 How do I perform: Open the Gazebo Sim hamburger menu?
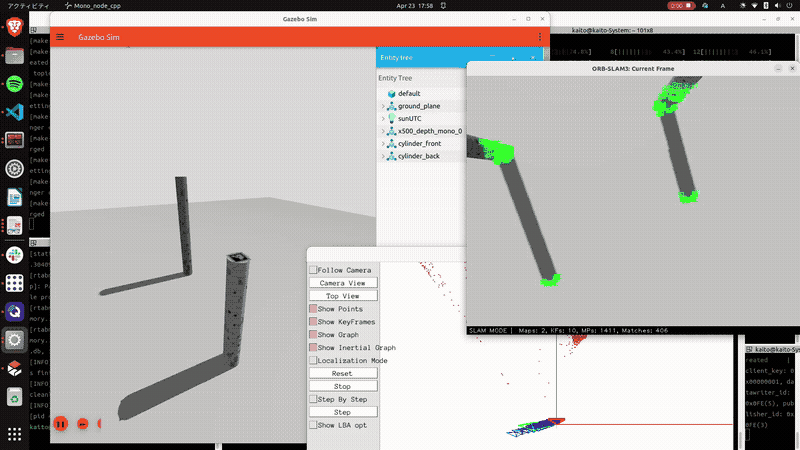click(60, 37)
